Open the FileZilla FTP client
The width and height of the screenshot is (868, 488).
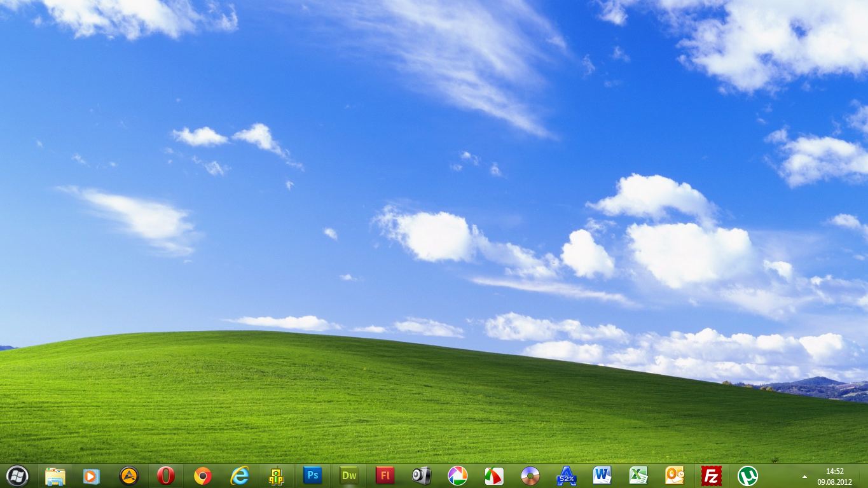coord(711,476)
